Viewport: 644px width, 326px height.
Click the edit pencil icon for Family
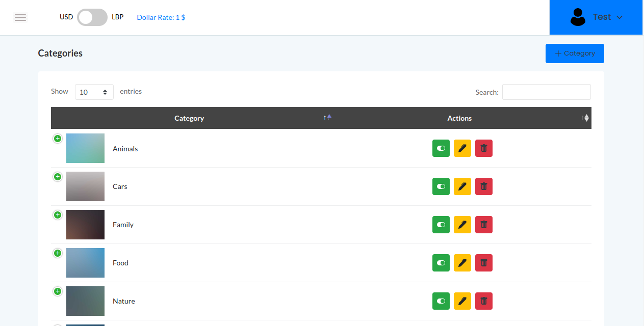click(x=462, y=225)
